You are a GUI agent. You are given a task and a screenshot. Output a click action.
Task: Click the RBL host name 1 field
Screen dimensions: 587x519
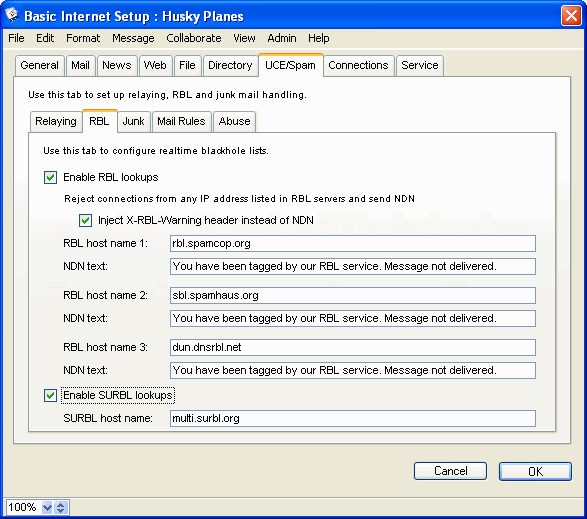tap(353, 243)
